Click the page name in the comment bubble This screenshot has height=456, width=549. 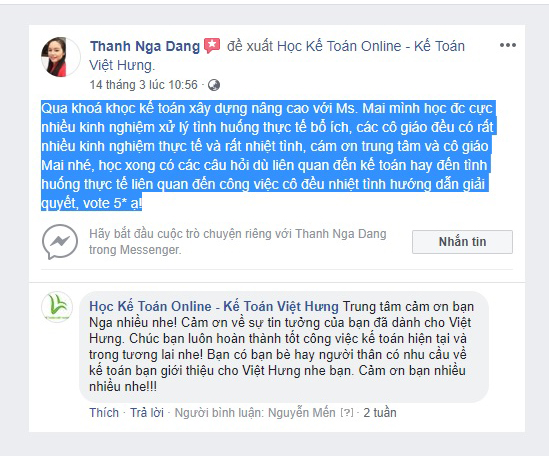point(214,306)
